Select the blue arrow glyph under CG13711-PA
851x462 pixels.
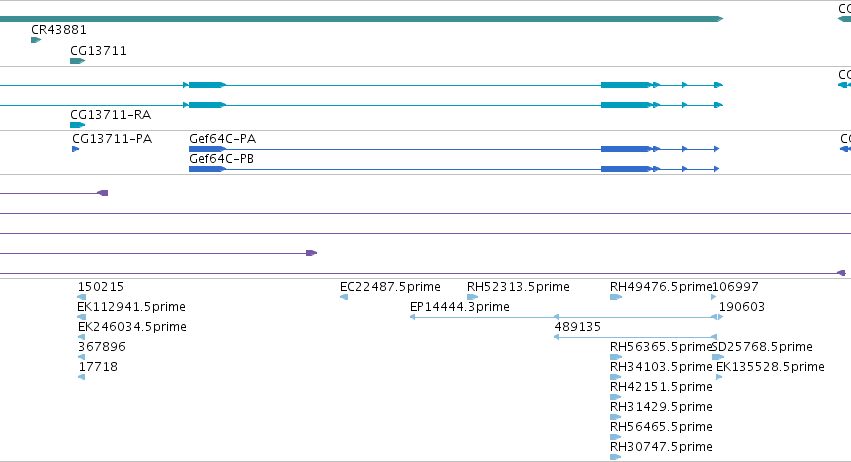click(75, 149)
